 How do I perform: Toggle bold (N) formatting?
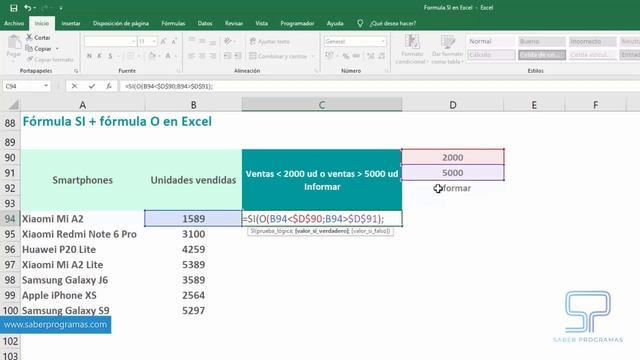[x=89, y=56]
